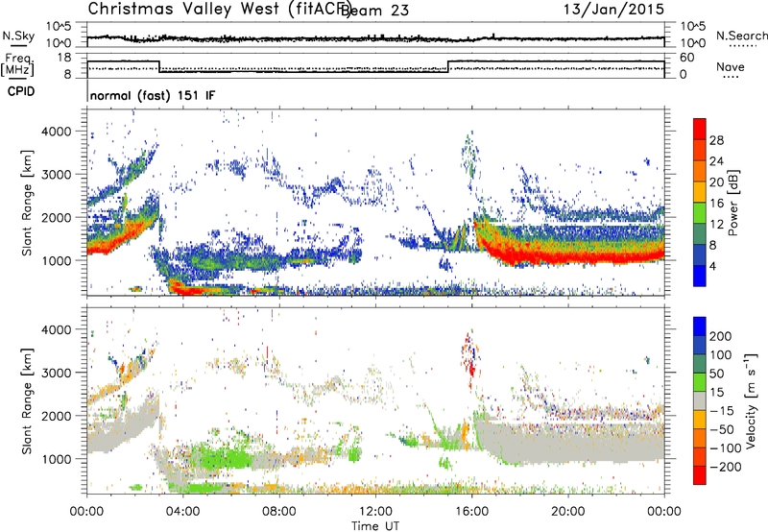Screen dimensions: 768x532
Task: Click the "-200" label on velocity colorbar
Action: point(726,467)
